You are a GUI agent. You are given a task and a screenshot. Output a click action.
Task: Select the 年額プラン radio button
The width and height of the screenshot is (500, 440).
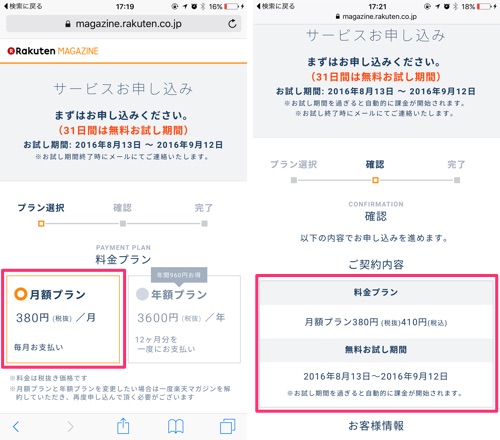coord(142,294)
